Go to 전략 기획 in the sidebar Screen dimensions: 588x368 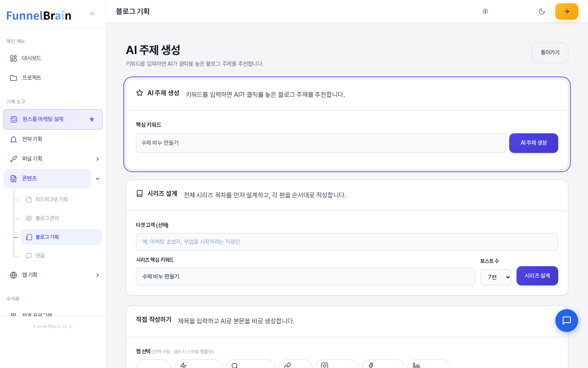tap(53, 139)
